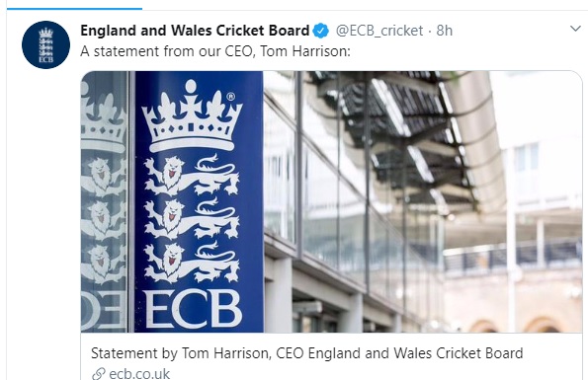Image resolution: width=588 pixels, height=380 pixels.
Task: Open the 8h timestamp permalink
Action: click(445, 31)
